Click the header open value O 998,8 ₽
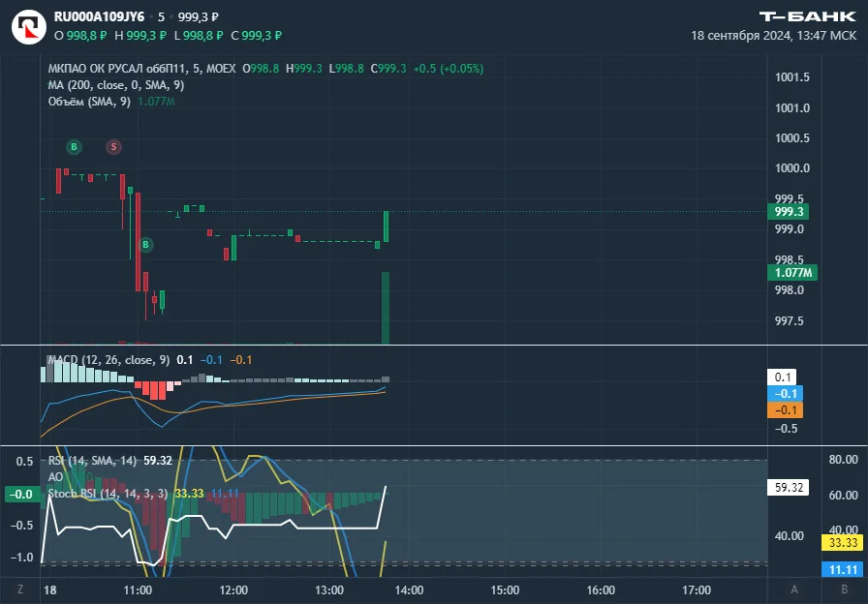868x604 pixels. click(x=80, y=36)
